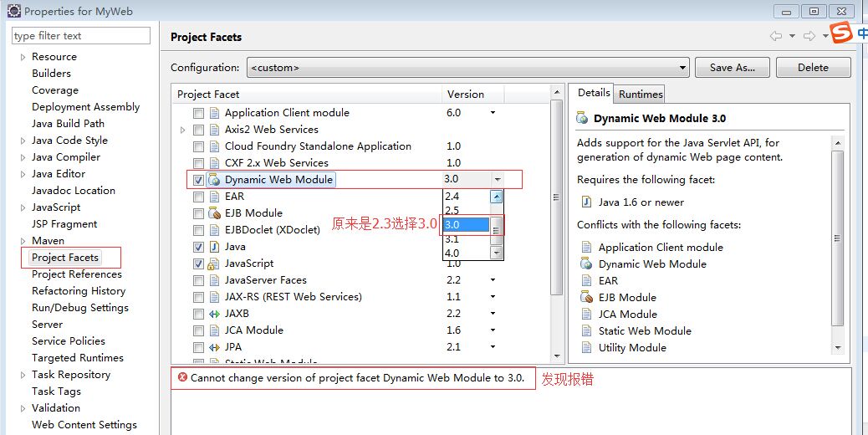Click the Dynamic Web Module globe icon in facet list
The image size is (868, 435).
point(214,180)
